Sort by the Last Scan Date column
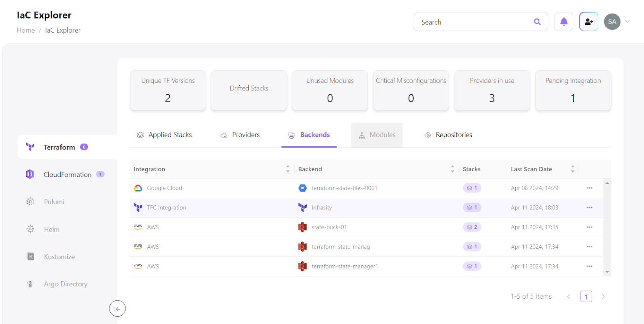The height and width of the screenshot is (324, 644). (x=543, y=169)
